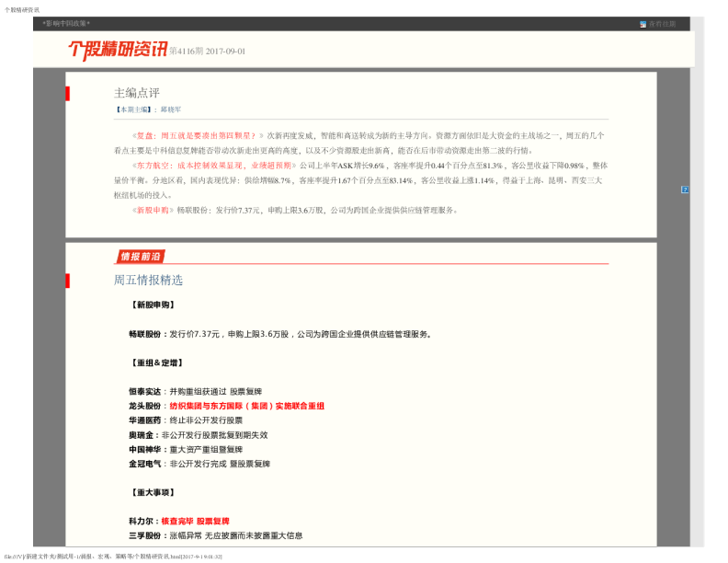728x563 pixels.
Task: Click the 【重大事项】 section label
Action: pyautogui.click(x=153, y=492)
